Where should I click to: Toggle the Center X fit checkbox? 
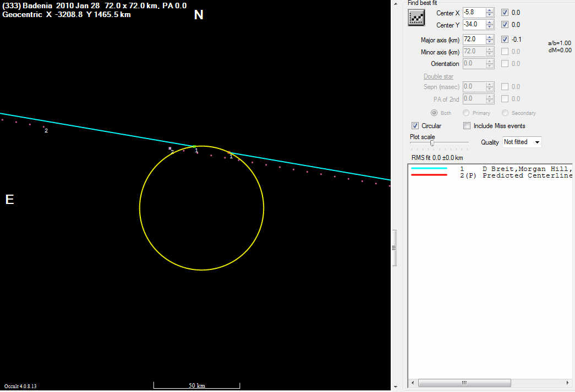tap(505, 13)
